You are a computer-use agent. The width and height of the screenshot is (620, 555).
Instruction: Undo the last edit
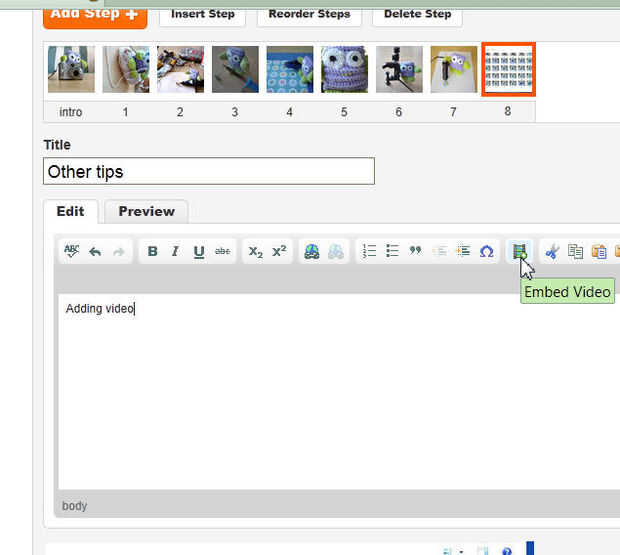95,251
